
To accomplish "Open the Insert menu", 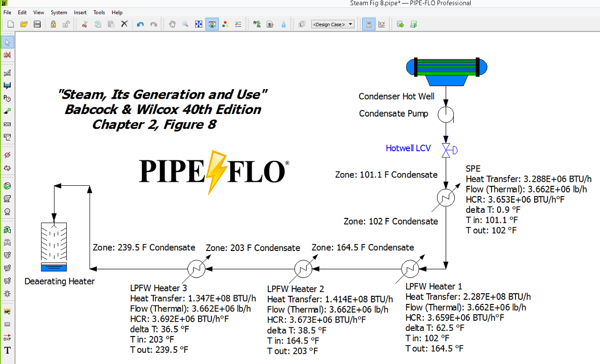I will click(x=80, y=12).
